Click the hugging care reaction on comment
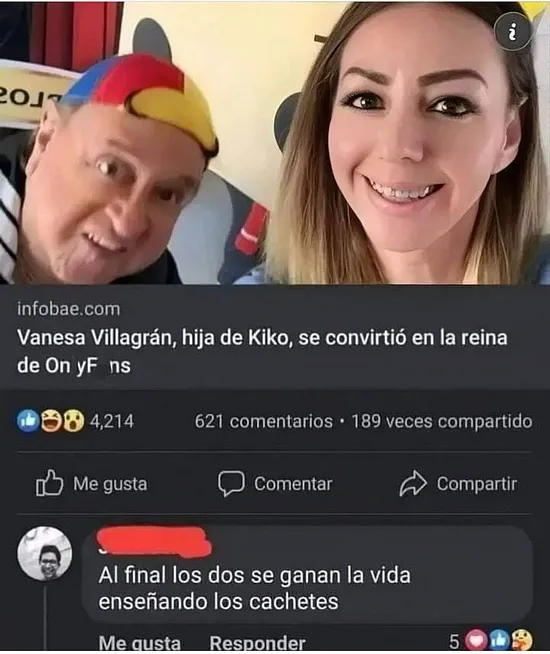The height and width of the screenshot is (654, 550). click(521, 640)
